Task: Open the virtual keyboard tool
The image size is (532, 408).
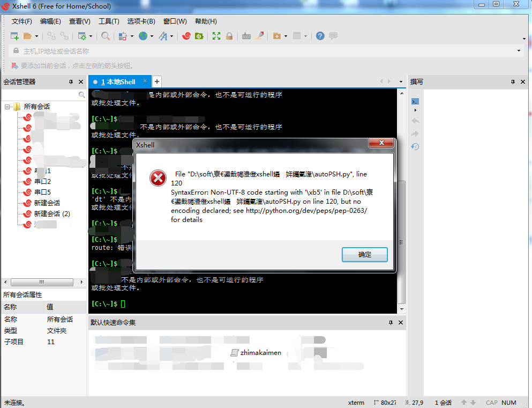Action: tap(246, 36)
